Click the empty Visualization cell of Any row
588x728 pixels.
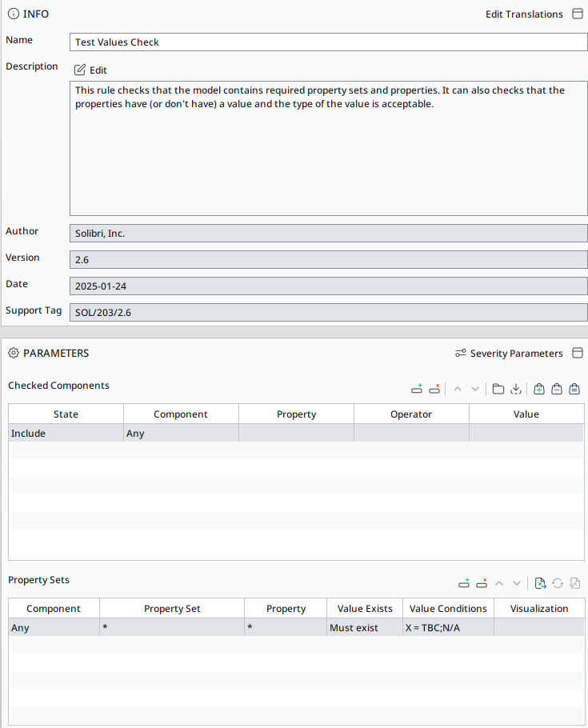[539, 628]
